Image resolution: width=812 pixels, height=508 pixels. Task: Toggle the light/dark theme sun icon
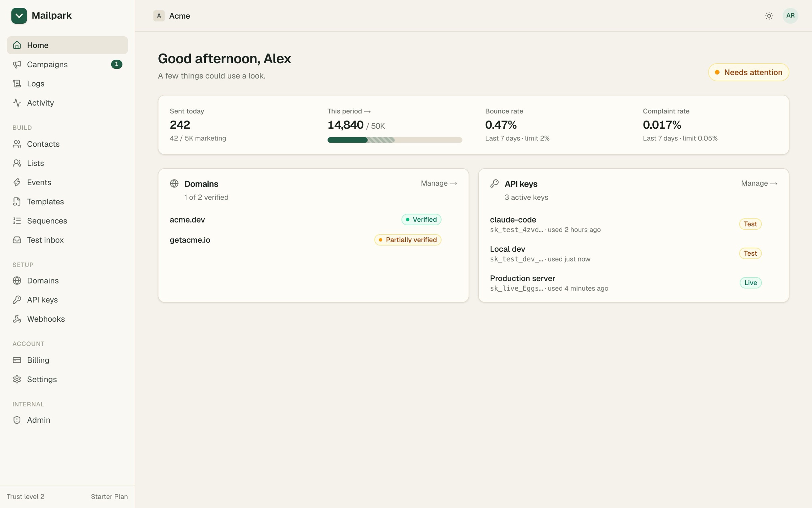tap(769, 16)
